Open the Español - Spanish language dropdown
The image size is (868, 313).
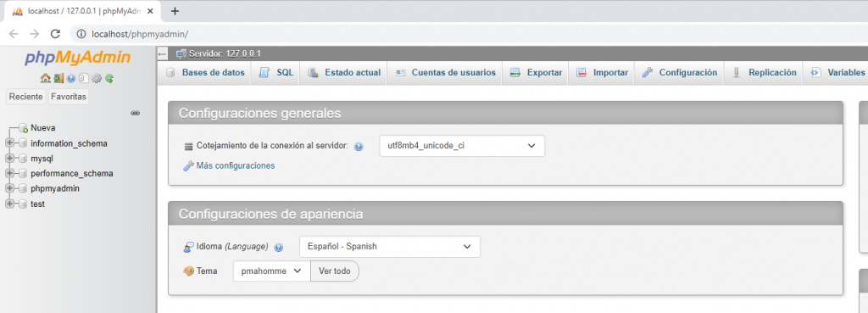tap(390, 247)
